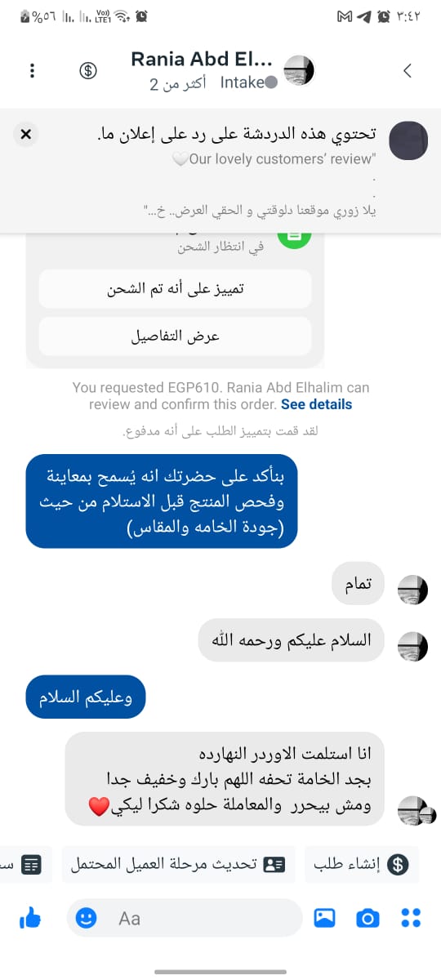Open the camera icon
Screen dimensions: 441x980
pos(368,918)
